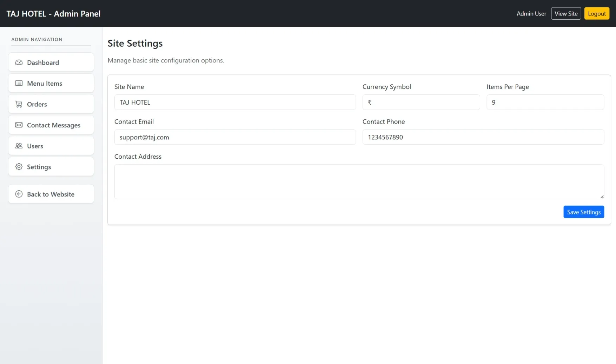This screenshot has height=364, width=616.
Task: Go to Contact Messages in sidebar
Action: (53, 125)
